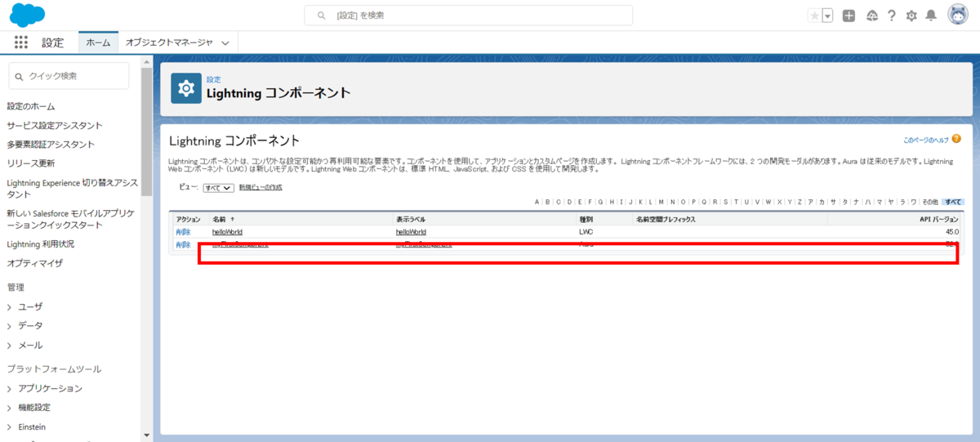Open the ビュー すべて dropdown

219,188
